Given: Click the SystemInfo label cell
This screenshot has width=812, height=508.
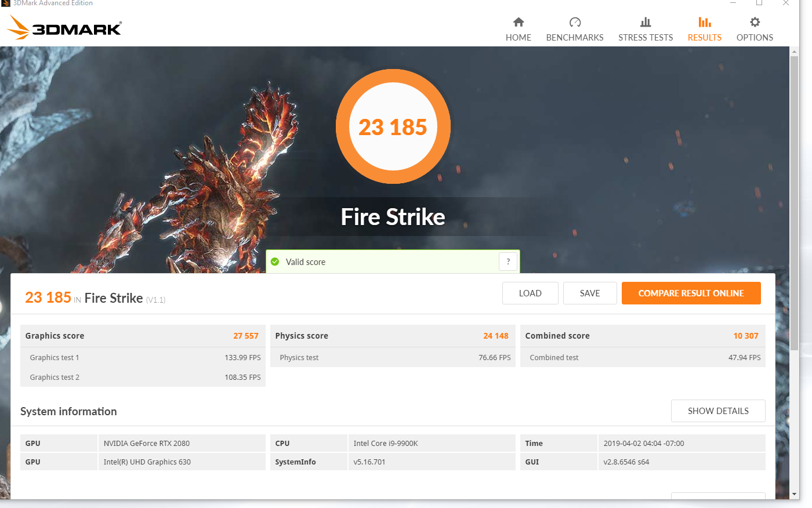Looking at the screenshot, I should pos(309,462).
